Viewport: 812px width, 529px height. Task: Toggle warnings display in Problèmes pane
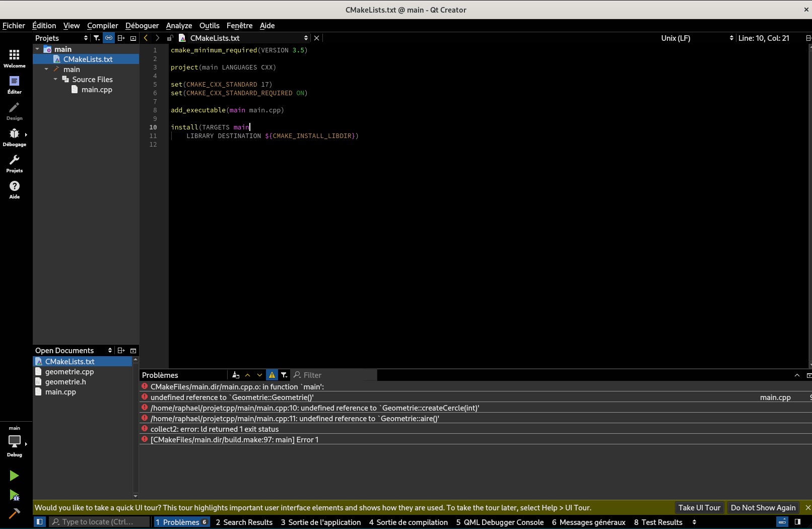click(272, 375)
